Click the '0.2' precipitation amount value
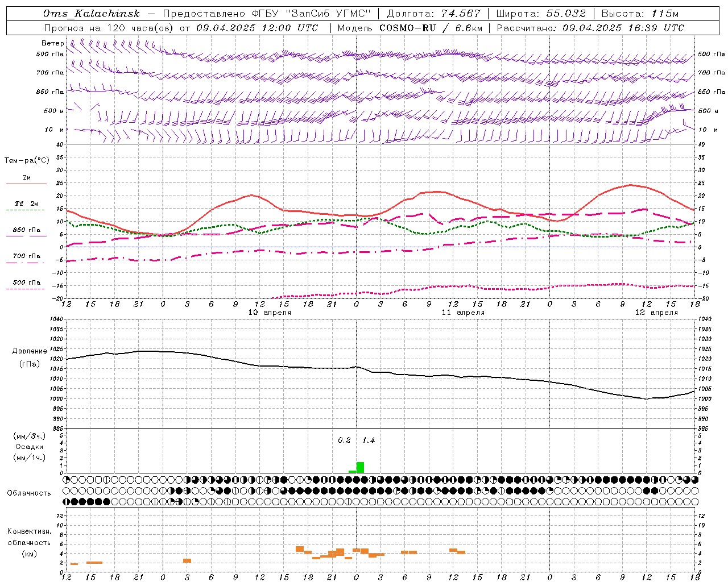 coord(344,440)
